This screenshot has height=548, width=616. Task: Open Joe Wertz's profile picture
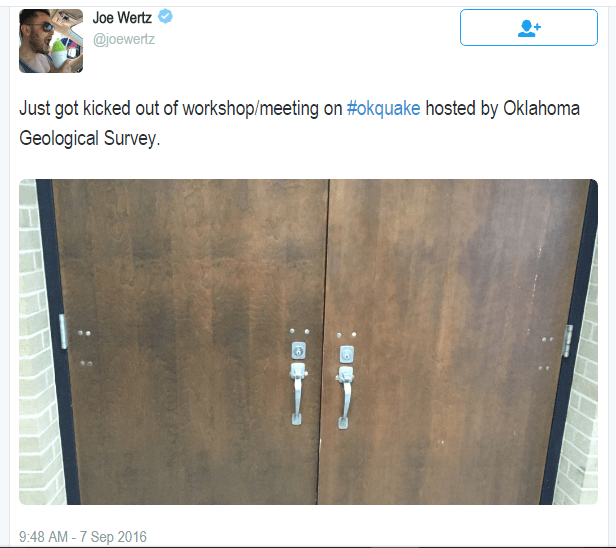click(x=51, y=41)
